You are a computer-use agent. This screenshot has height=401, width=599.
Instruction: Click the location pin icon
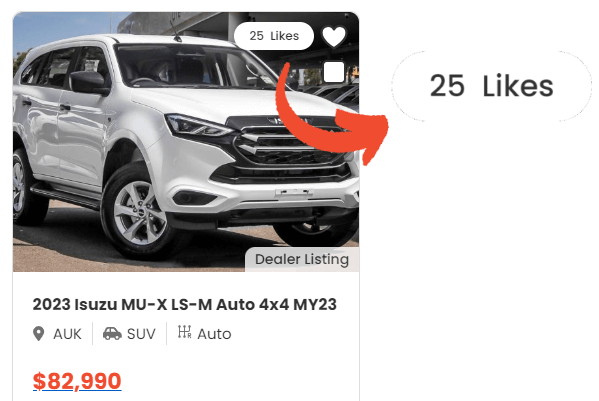39,334
